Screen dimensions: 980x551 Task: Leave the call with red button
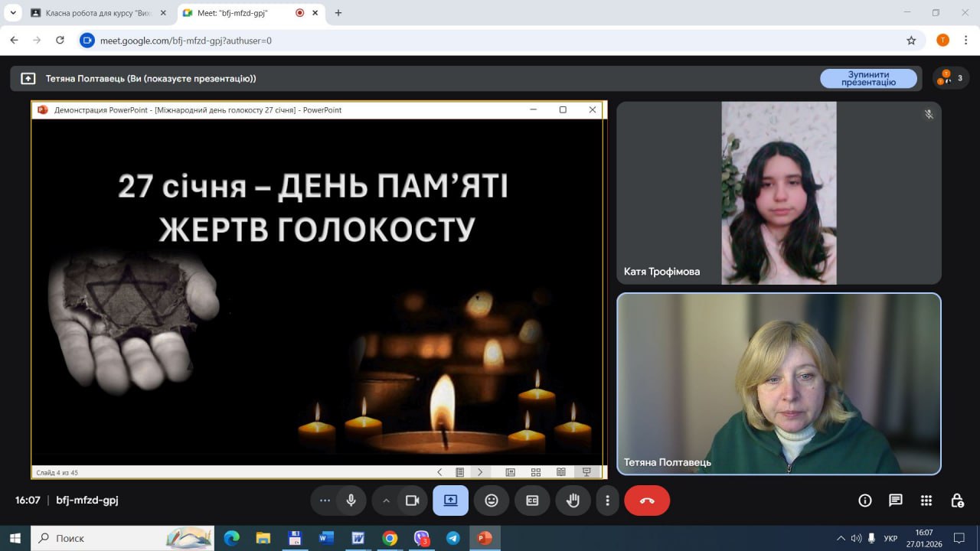pos(647,500)
